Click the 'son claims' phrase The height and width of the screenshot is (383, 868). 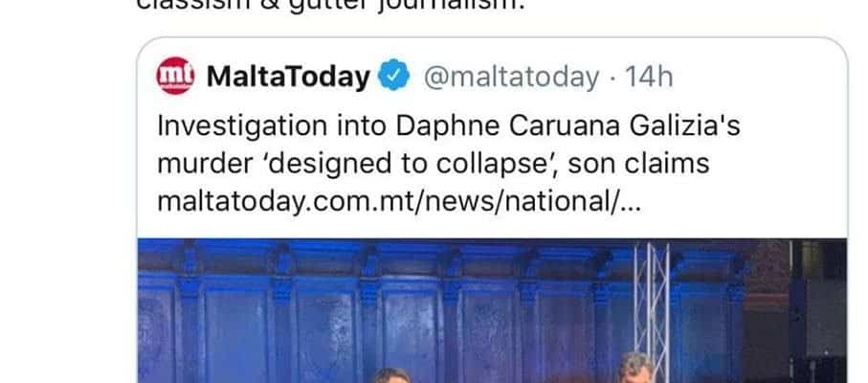(639, 165)
